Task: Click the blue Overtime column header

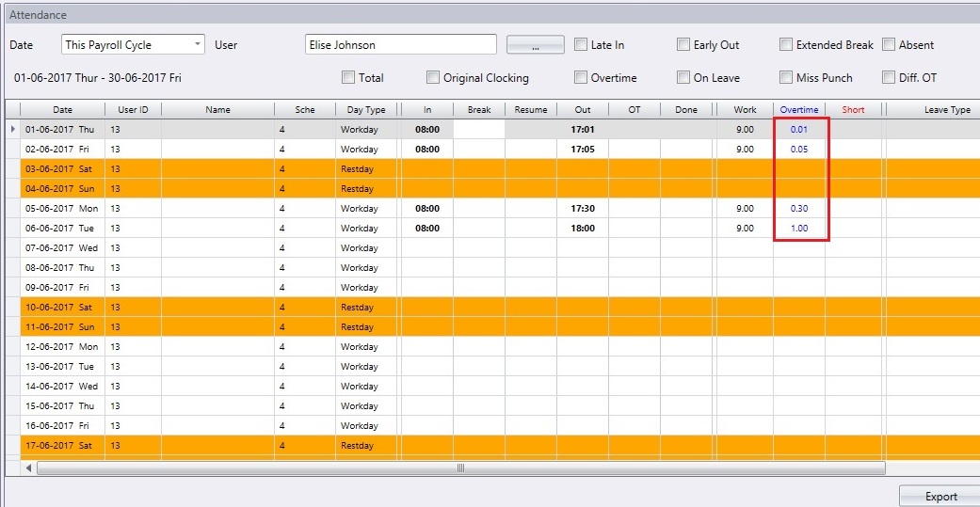Action: [799, 110]
